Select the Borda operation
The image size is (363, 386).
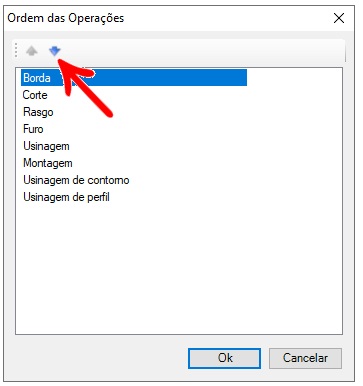click(134, 78)
